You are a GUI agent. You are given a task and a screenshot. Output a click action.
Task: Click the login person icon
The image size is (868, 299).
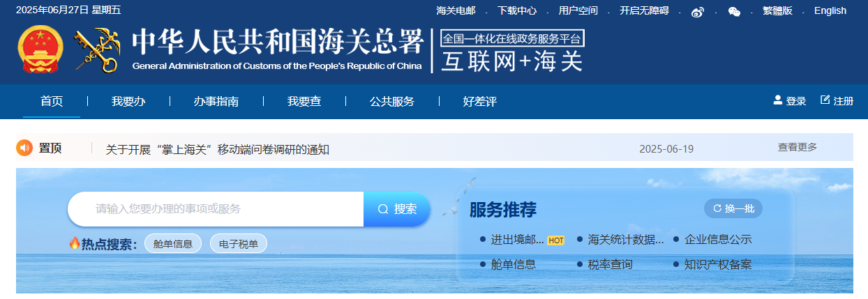click(777, 100)
